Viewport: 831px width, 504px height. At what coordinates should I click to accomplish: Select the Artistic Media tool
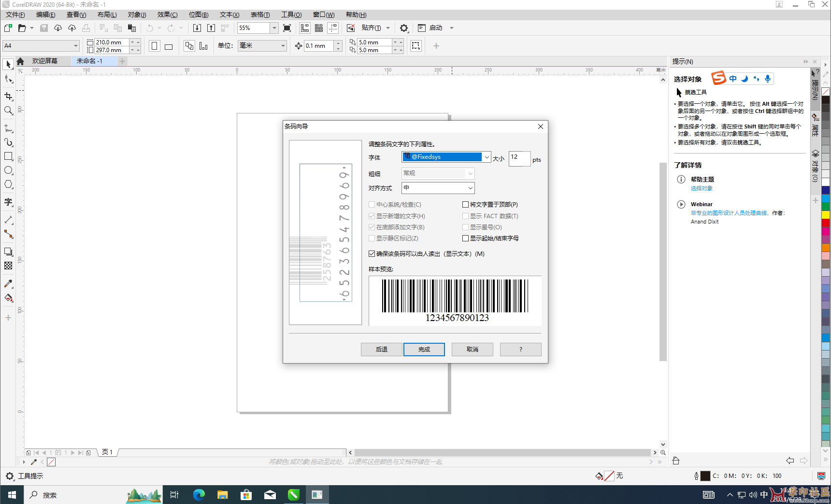tap(8, 142)
